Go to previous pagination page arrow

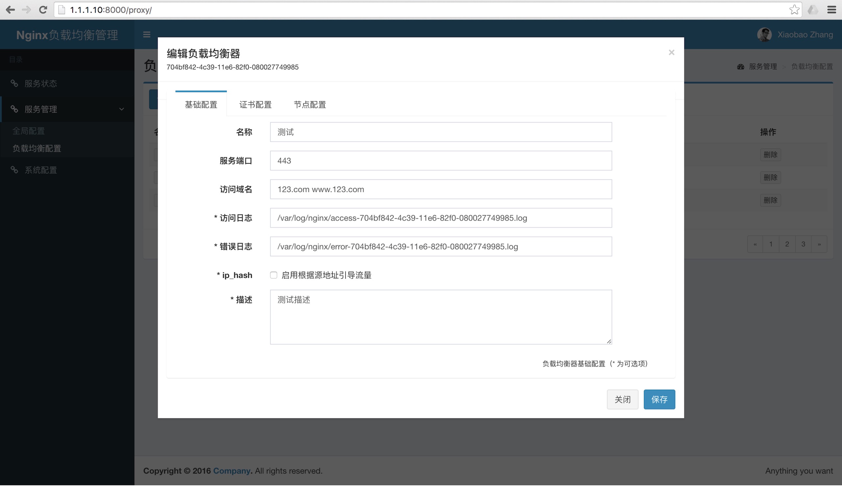click(x=755, y=244)
